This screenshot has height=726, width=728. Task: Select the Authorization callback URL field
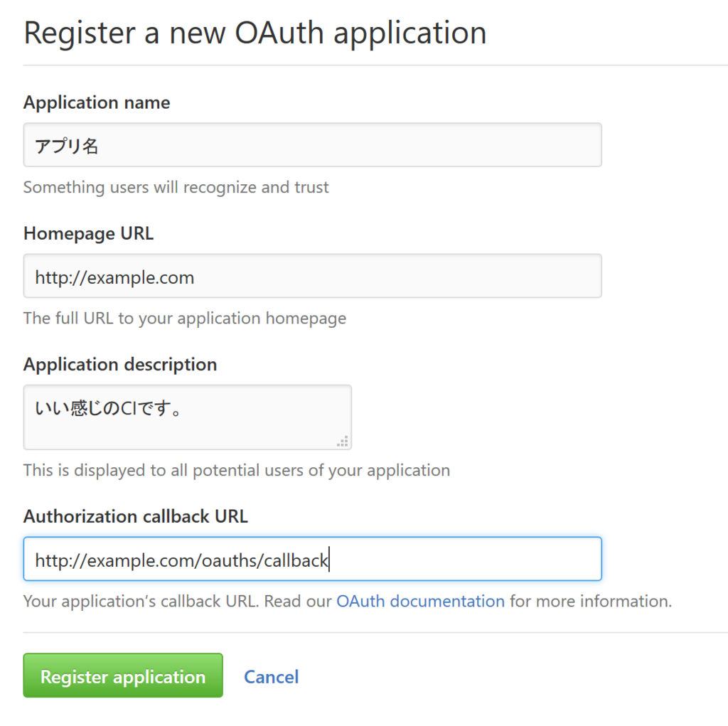point(312,559)
